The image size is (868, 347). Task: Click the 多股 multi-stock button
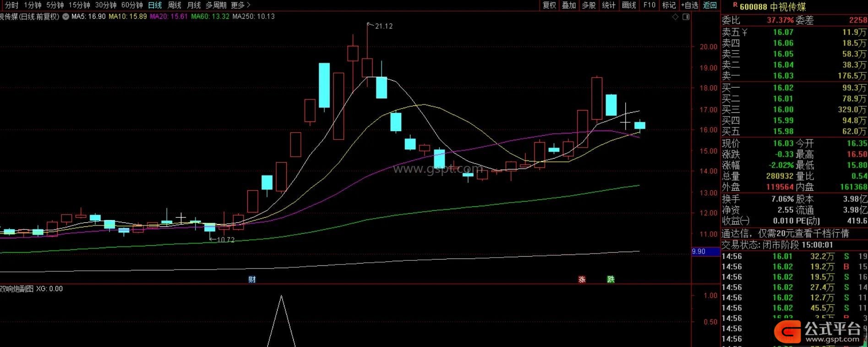[589, 5]
